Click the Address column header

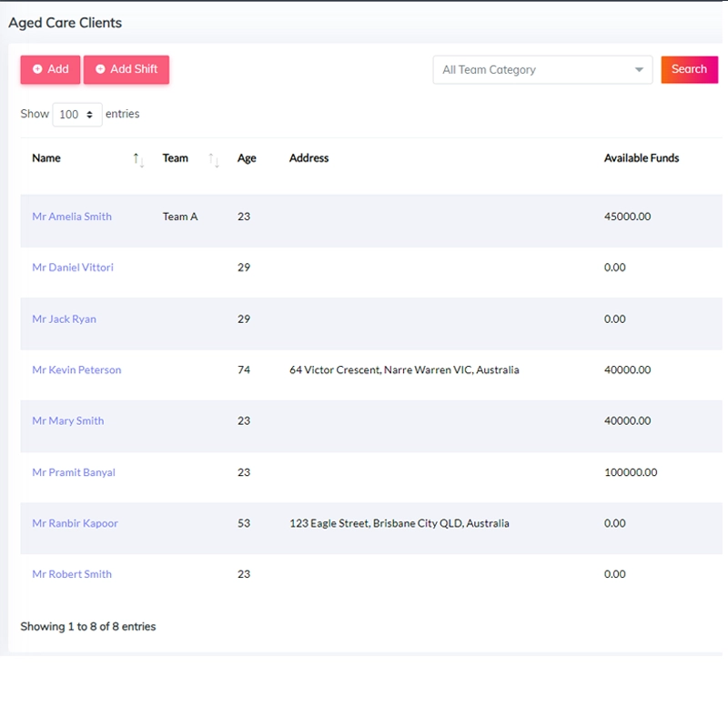pyautogui.click(x=309, y=158)
